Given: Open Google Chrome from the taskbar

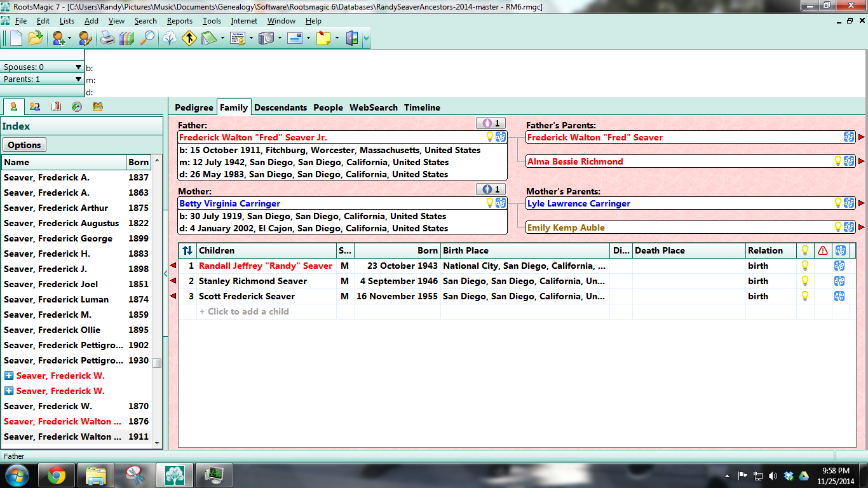Looking at the screenshot, I should pyautogui.click(x=56, y=475).
